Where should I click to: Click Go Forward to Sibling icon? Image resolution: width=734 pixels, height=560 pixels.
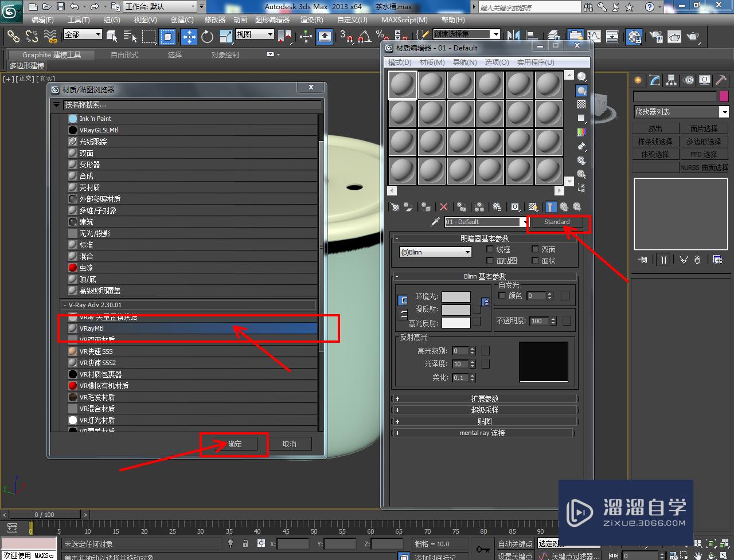click(577, 207)
